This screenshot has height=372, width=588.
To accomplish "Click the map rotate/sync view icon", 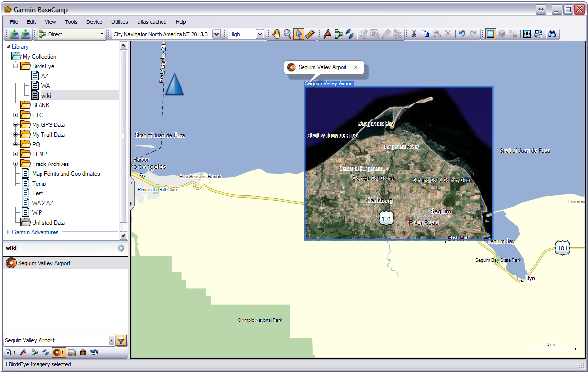I will click(x=539, y=34).
